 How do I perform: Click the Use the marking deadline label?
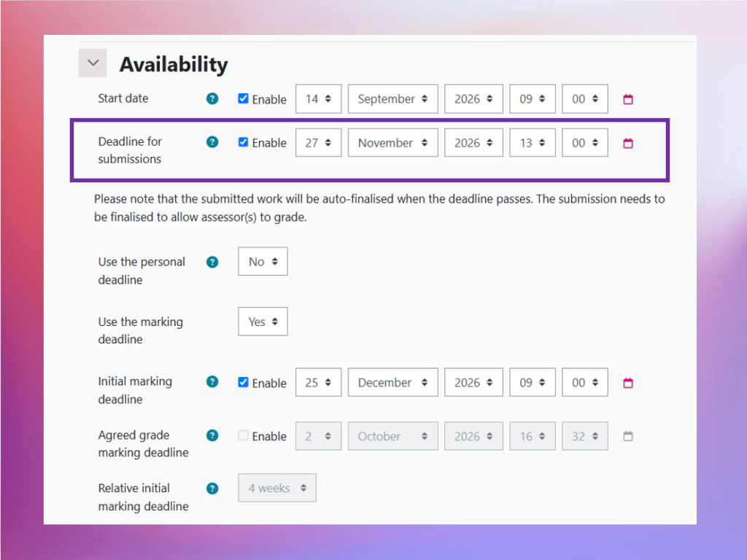click(141, 330)
